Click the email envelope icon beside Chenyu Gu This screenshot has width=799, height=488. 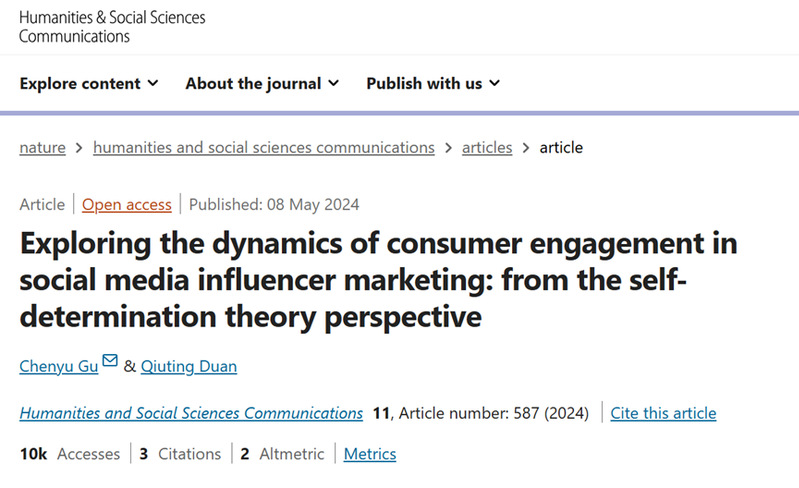coord(110,361)
